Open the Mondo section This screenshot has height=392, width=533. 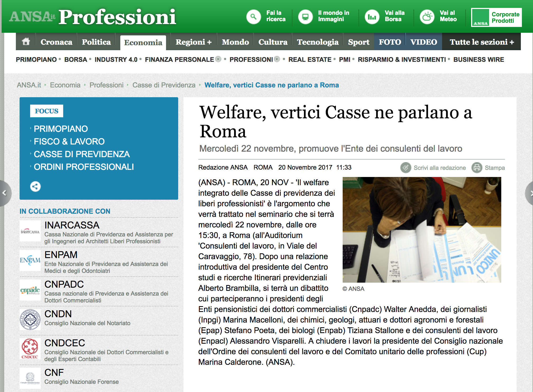click(235, 42)
